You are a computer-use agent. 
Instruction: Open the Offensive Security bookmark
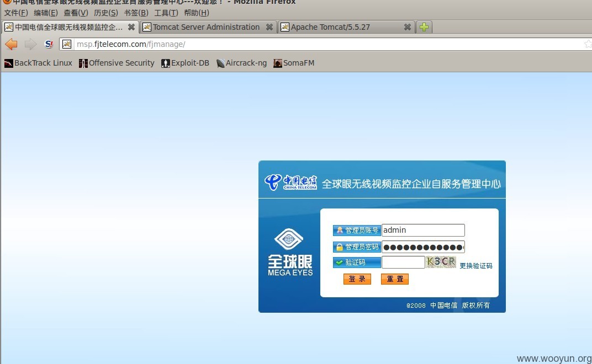point(117,63)
